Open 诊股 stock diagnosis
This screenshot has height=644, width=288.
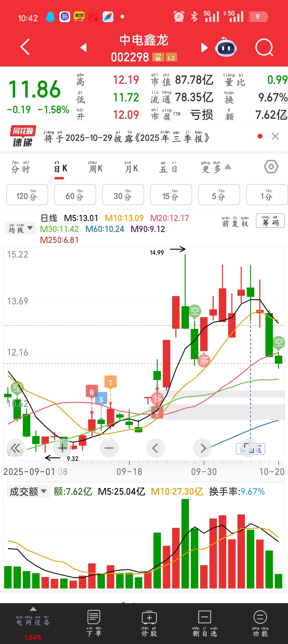(x=149, y=624)
